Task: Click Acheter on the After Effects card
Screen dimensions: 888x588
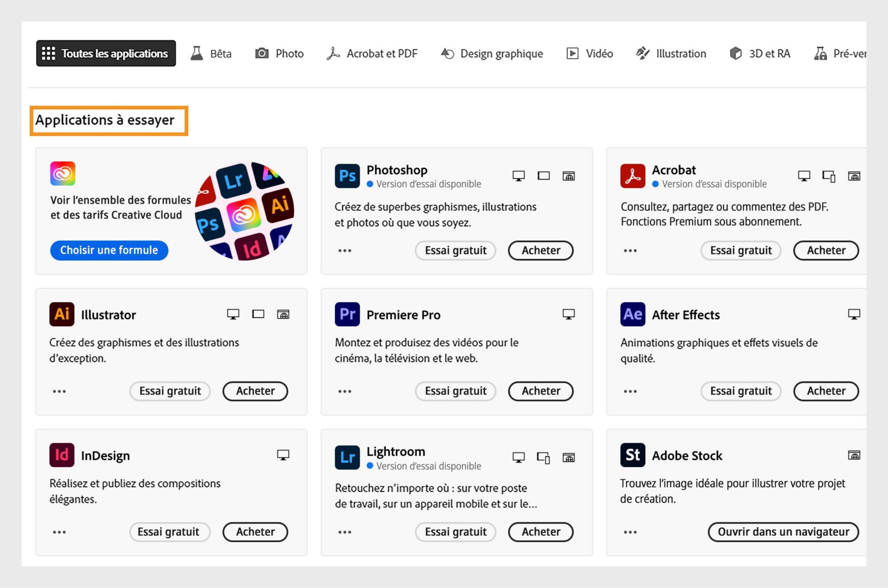Action: click(826, 391)
